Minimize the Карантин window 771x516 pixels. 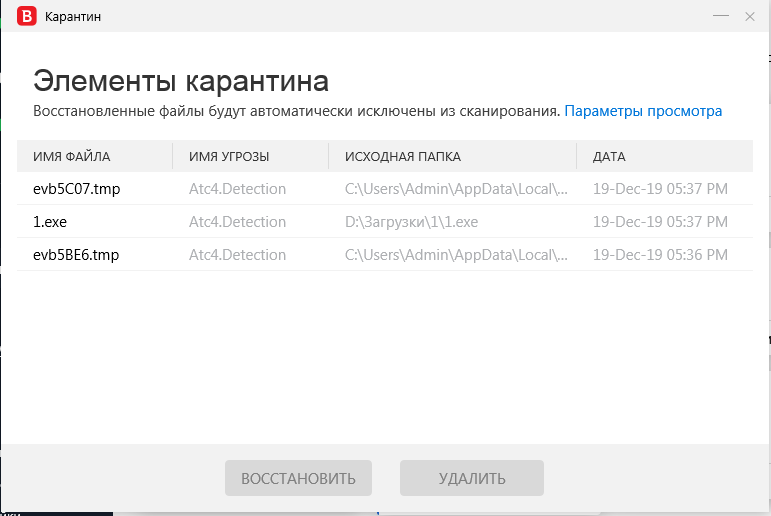click(719, 16)
